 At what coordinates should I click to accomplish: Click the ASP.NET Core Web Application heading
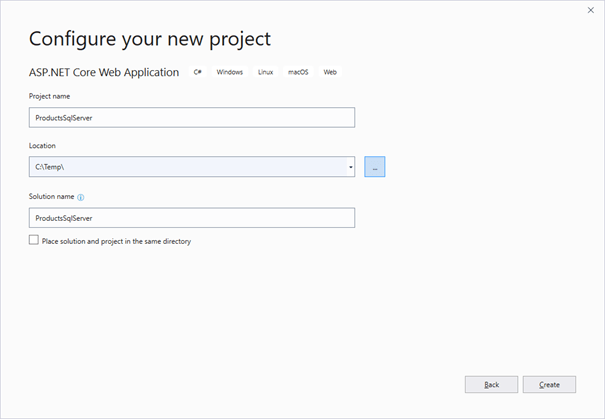[x=104, y=73]
